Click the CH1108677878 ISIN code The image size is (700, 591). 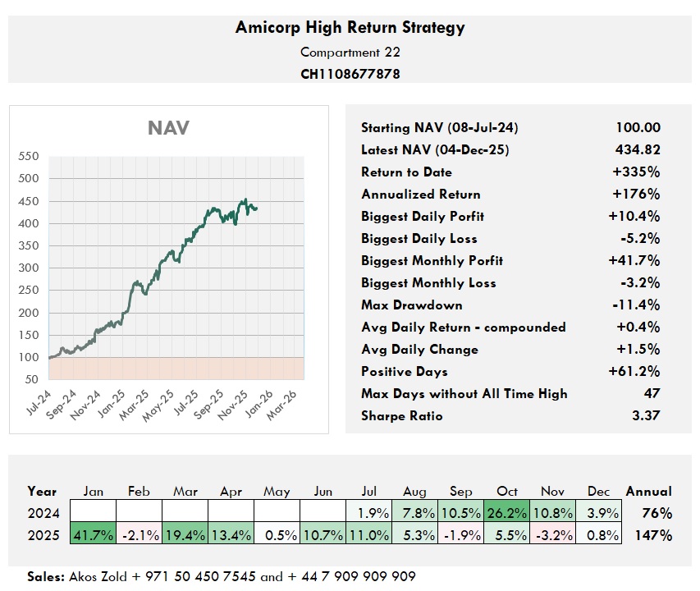click(x=350, y=74)
